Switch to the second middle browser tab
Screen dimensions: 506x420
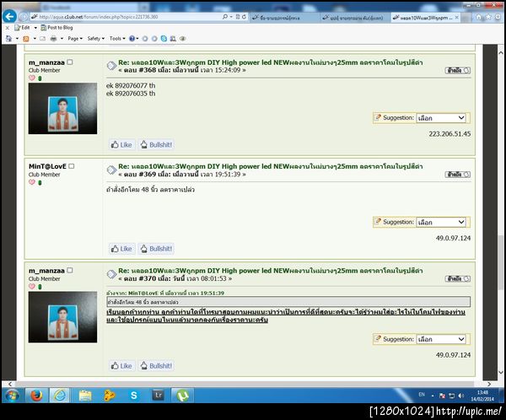[x=355, y=18]
